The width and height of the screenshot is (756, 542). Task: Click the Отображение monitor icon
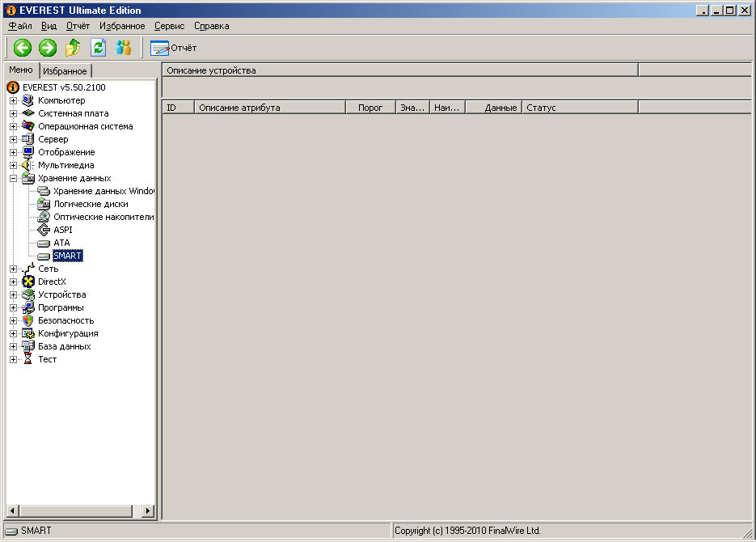[28, 152]
